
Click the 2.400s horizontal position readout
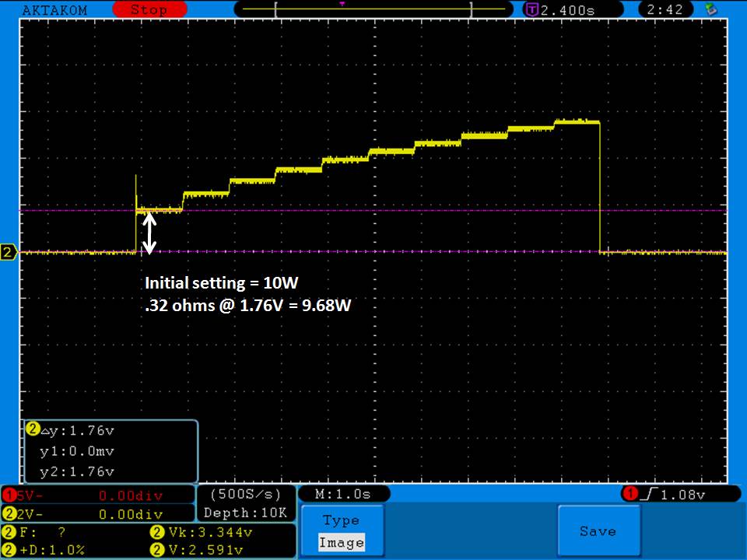pyautogui.click(x=567, y=10)
